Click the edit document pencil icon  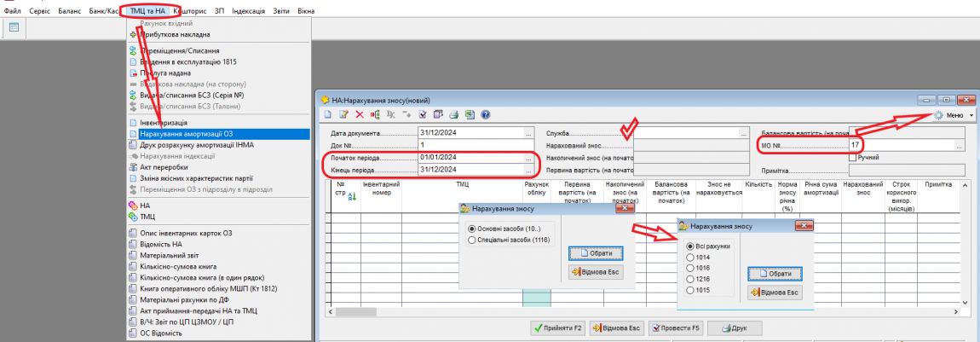(x=343, y=114)
